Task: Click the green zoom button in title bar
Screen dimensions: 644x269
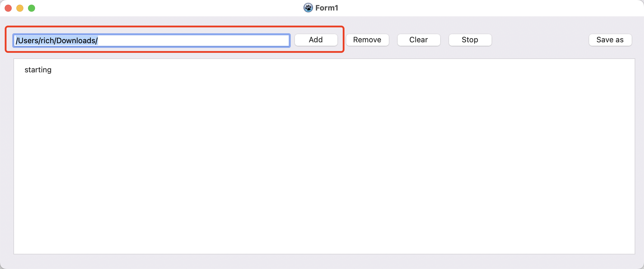Action: click(x=31, y=8)
